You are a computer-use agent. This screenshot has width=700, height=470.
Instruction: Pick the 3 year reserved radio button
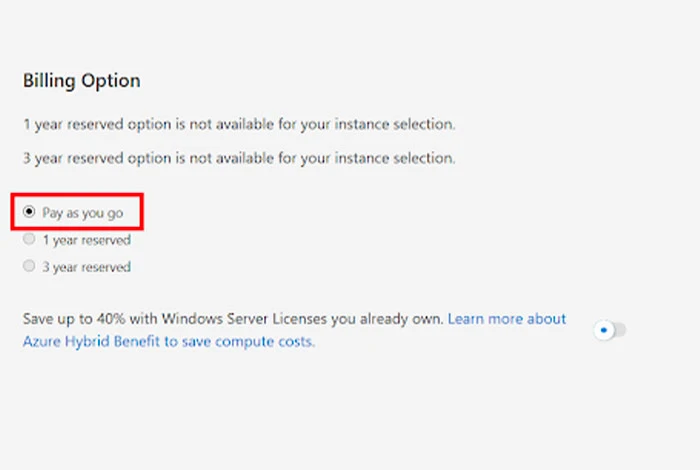coord(29,266)
